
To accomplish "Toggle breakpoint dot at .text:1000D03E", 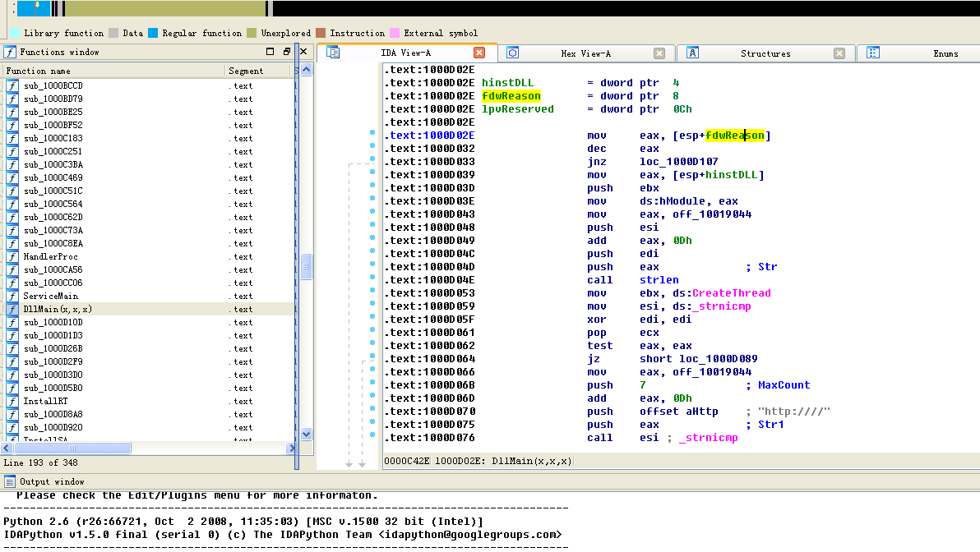I will click(x=372, y=198).
